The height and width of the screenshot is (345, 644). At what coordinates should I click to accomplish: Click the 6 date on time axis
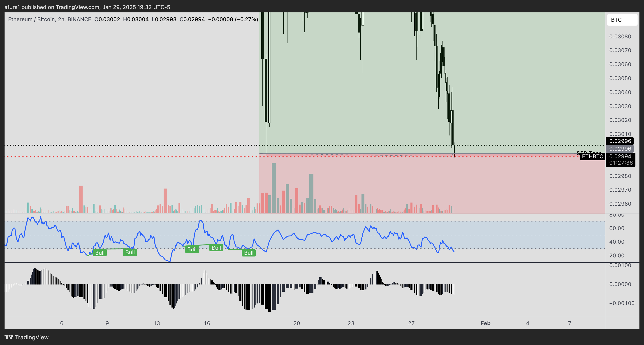62,323
